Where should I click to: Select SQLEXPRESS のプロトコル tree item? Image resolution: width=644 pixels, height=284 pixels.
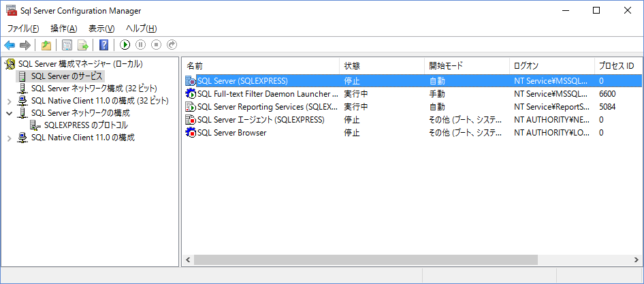point(86,125)
